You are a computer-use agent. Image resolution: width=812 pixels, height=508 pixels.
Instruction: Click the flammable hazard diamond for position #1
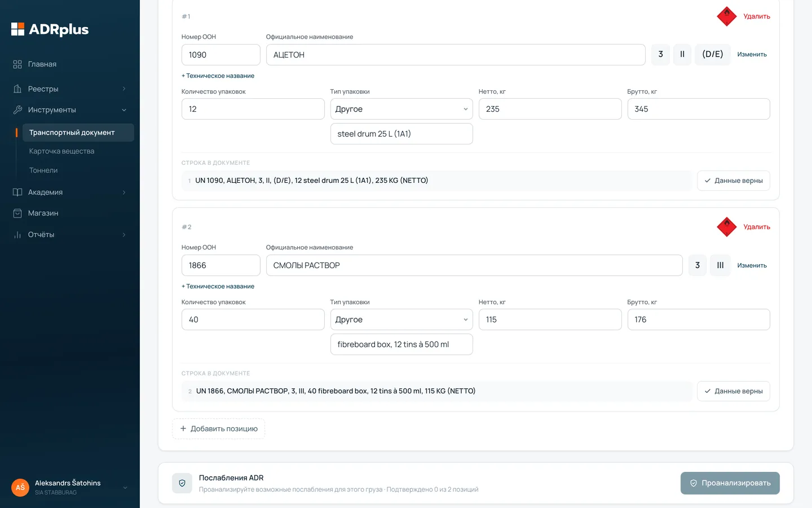[727, 16]
